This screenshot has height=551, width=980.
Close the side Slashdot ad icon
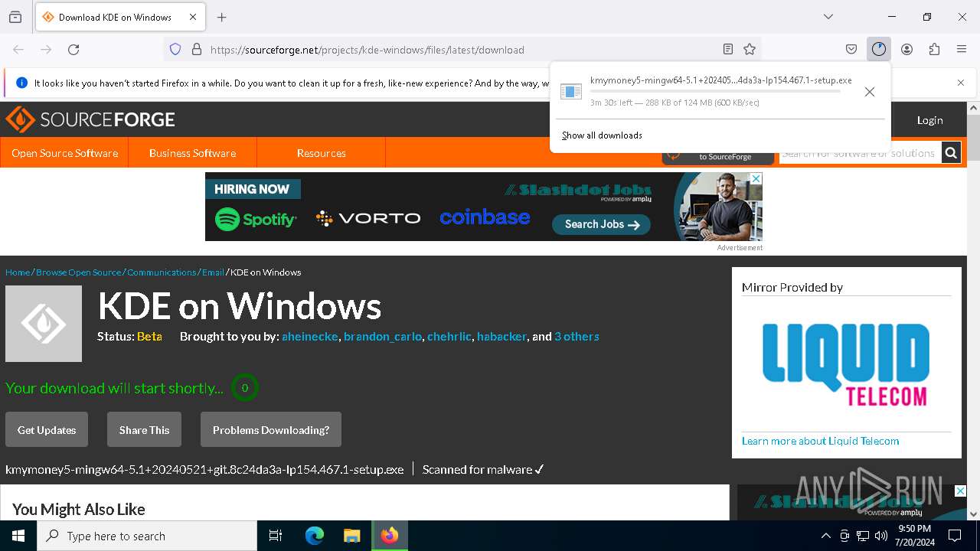tap(960, 491)
